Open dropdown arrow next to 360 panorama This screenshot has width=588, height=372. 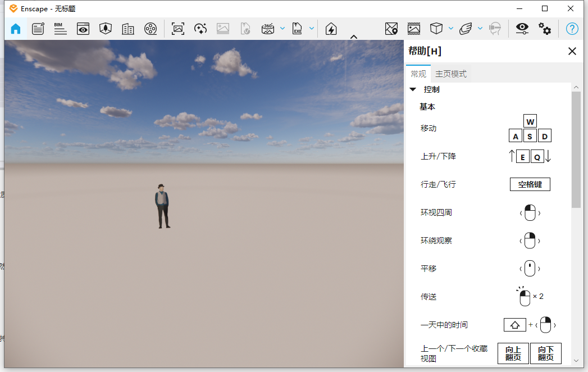coord(282,29)
